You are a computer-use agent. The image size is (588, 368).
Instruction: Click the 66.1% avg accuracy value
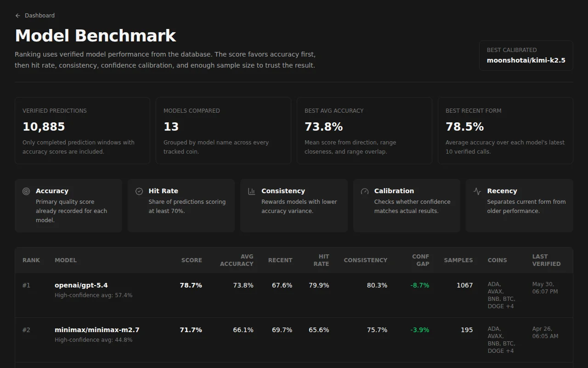click(243, 330)
